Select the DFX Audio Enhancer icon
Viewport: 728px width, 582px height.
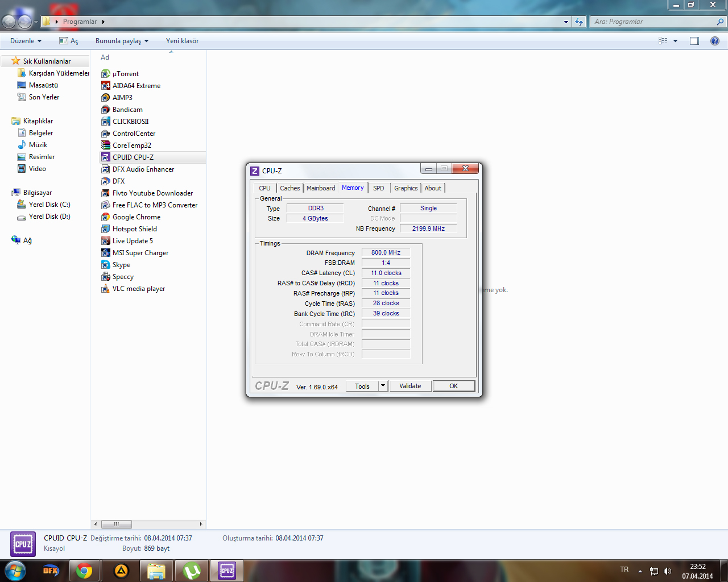[105, 169]
